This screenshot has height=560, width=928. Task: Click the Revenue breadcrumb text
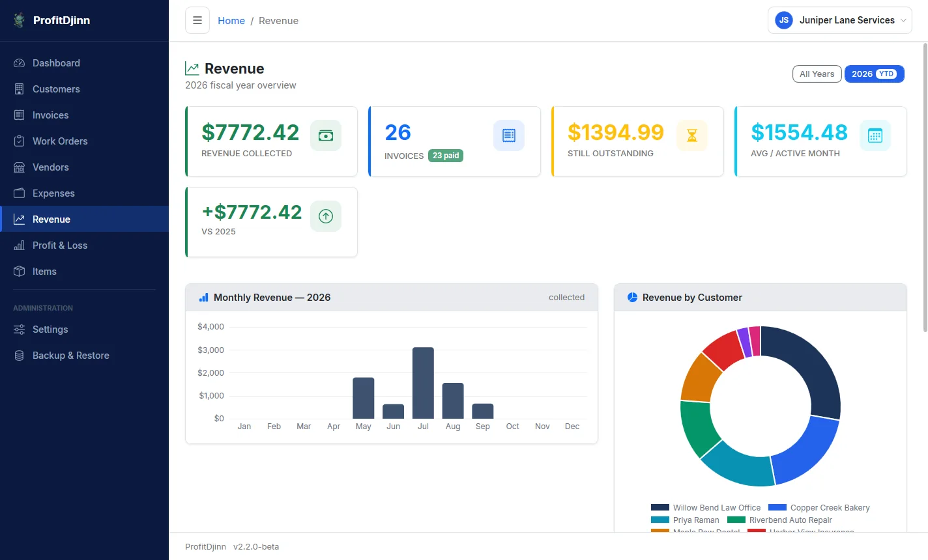click(x=278, y=21)
